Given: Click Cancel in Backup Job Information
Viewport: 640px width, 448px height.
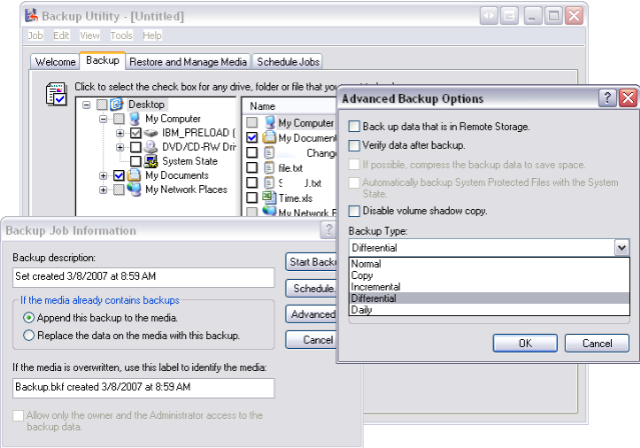Looking at the screenshot, I should 311,340.
